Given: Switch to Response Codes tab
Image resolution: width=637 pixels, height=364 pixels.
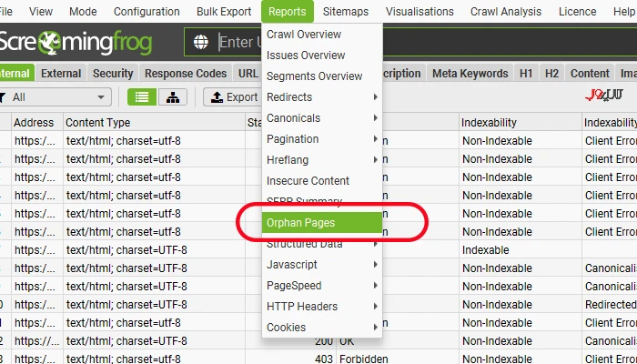Looking at the screenshot, I should pos(186,74).
